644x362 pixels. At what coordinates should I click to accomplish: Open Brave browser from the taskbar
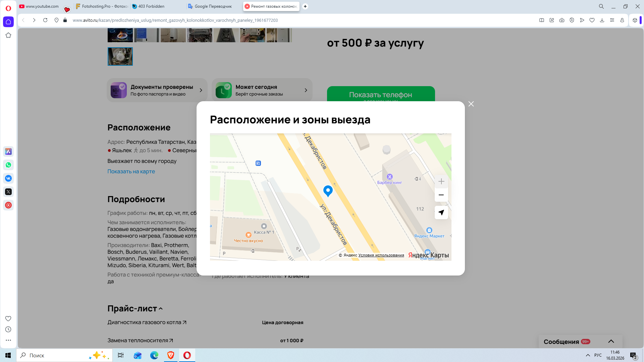(171, 355)
